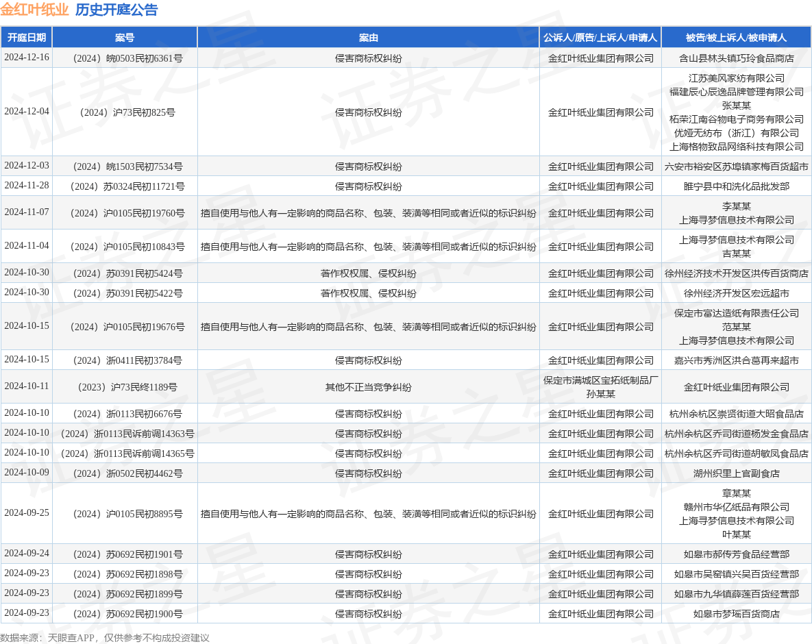Viewport: 812px width, 644px height.
Task: Click date cell 2024-10-09
Action: 27,472
